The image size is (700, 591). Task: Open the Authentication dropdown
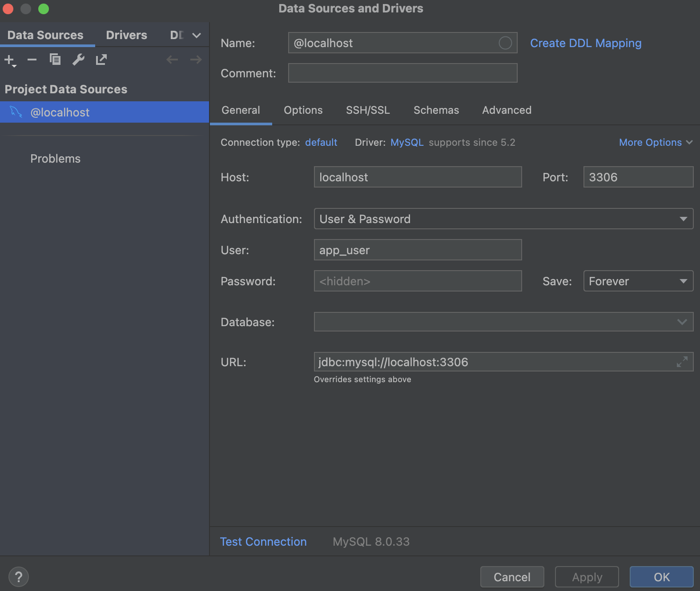pyautogui.click(x=503, y=219)
